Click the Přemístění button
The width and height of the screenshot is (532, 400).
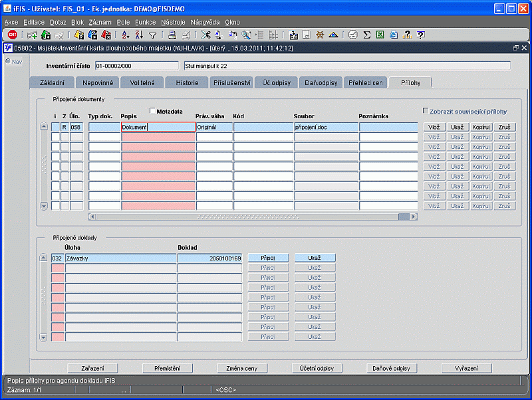(168, 368)
